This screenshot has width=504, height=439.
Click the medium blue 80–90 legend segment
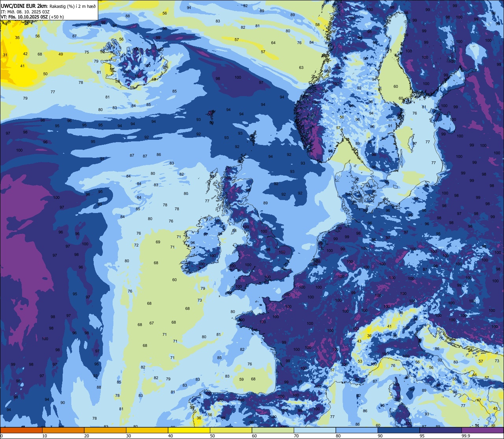pos(357,430)
